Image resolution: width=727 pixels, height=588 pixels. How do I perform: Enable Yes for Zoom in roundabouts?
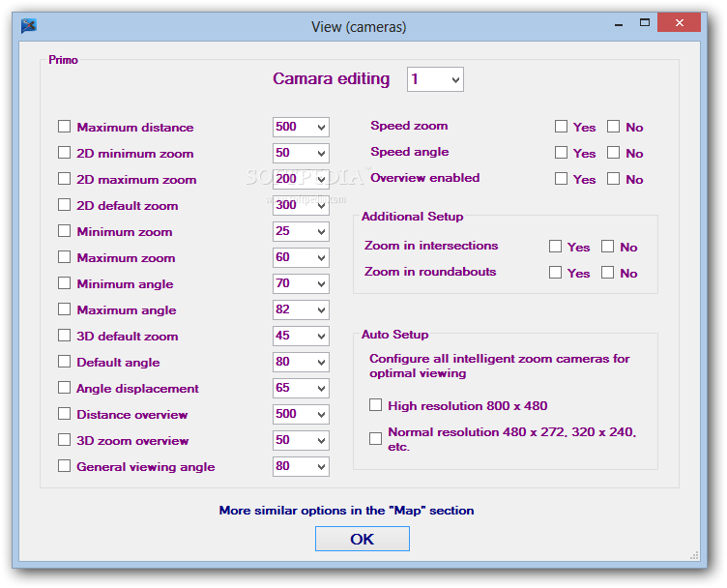coord(556,272)
